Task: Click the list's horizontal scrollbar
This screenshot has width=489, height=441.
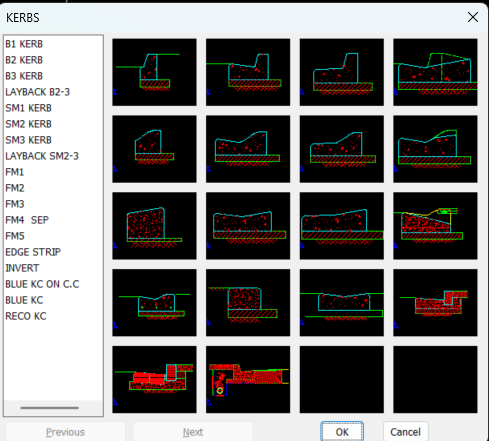Action: coord(50,407)
